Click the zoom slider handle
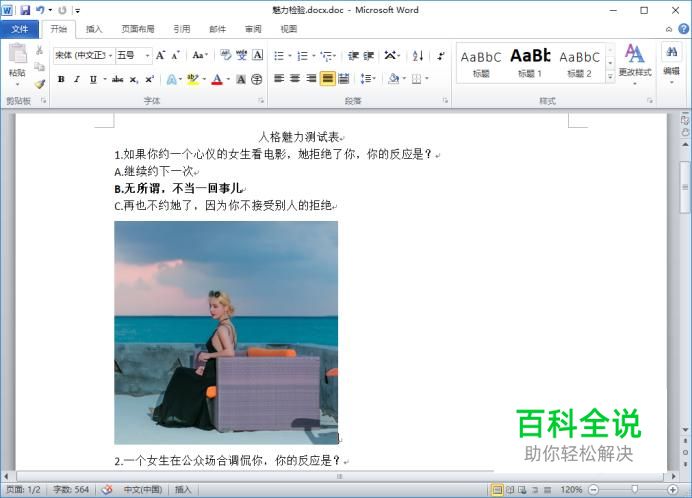692x498 pixels. [634, 489]
